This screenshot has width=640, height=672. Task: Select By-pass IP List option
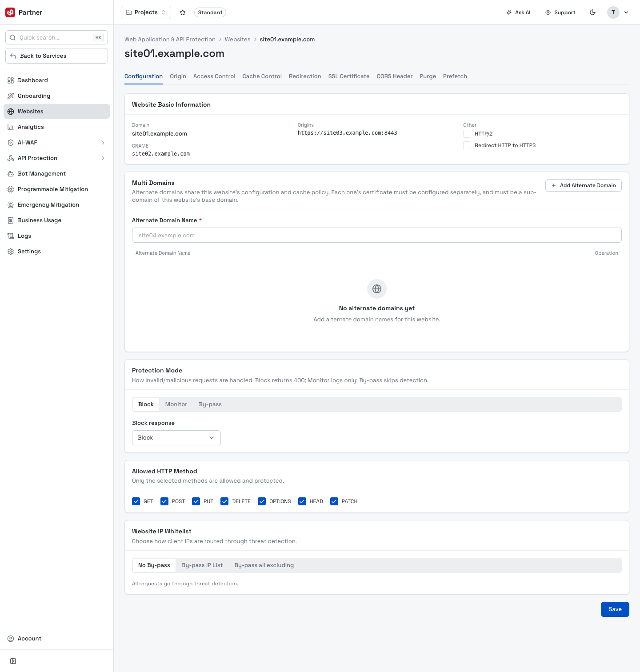(x=202, y=565)
